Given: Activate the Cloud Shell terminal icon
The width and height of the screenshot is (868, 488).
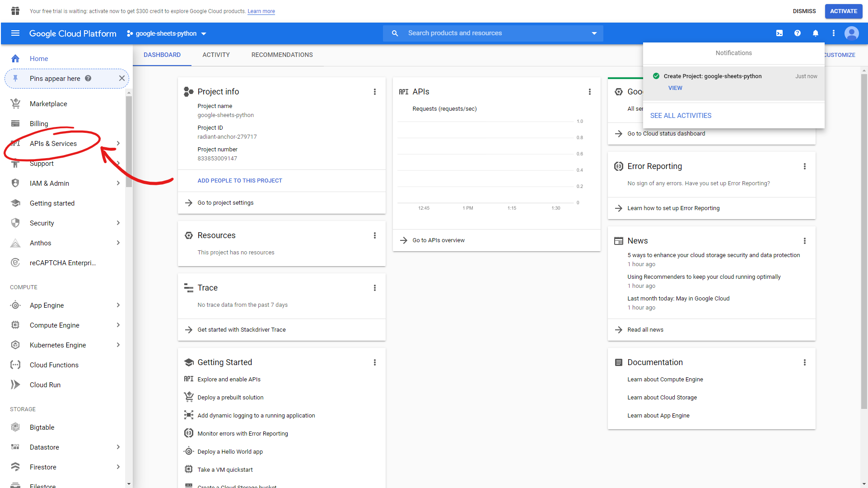Looking at the screenshot, I should tap(779, 33).
